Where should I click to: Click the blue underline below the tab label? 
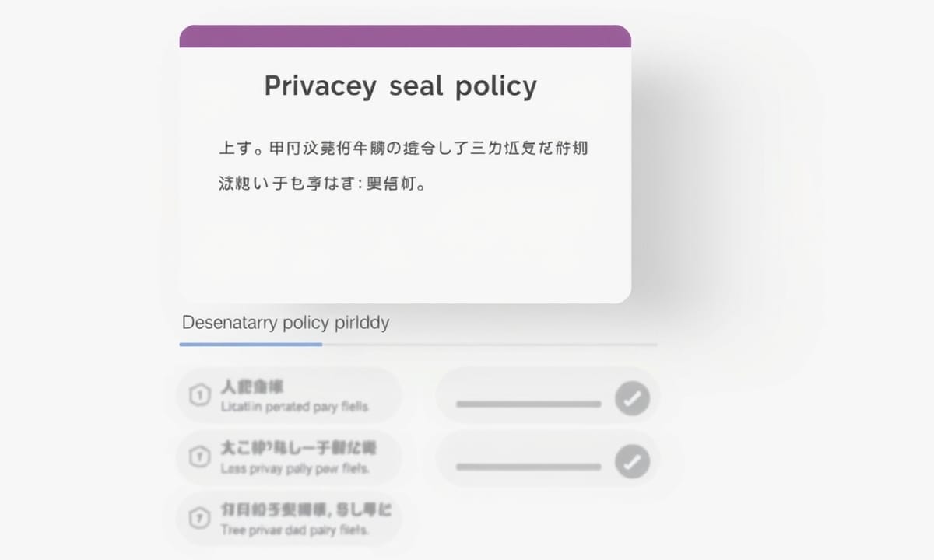pos(251,344)
